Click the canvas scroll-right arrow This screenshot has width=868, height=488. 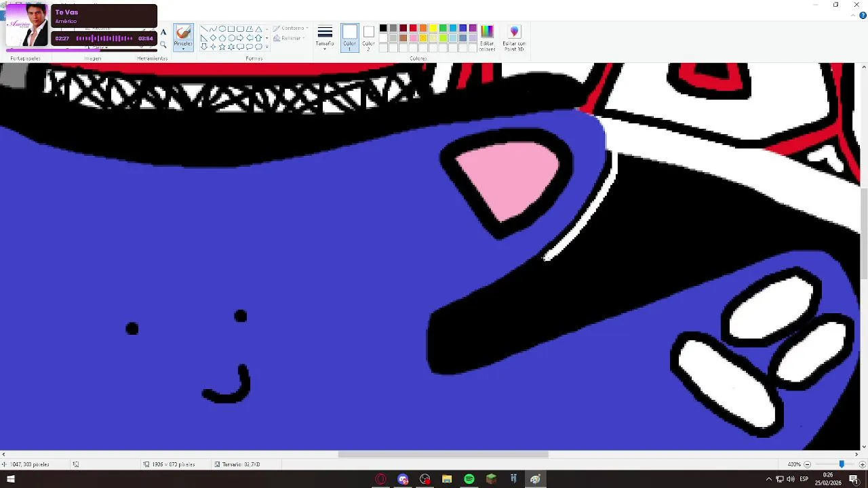point(855,454)
